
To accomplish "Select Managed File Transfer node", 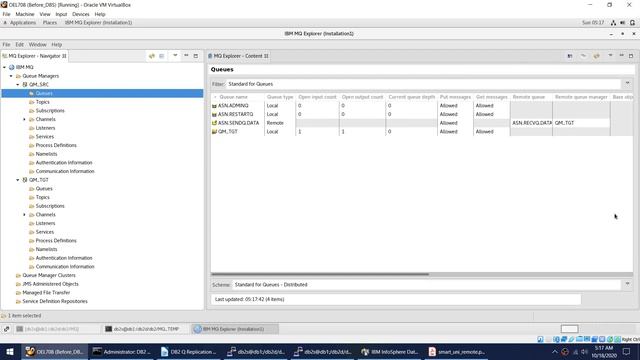I will 46,293.
